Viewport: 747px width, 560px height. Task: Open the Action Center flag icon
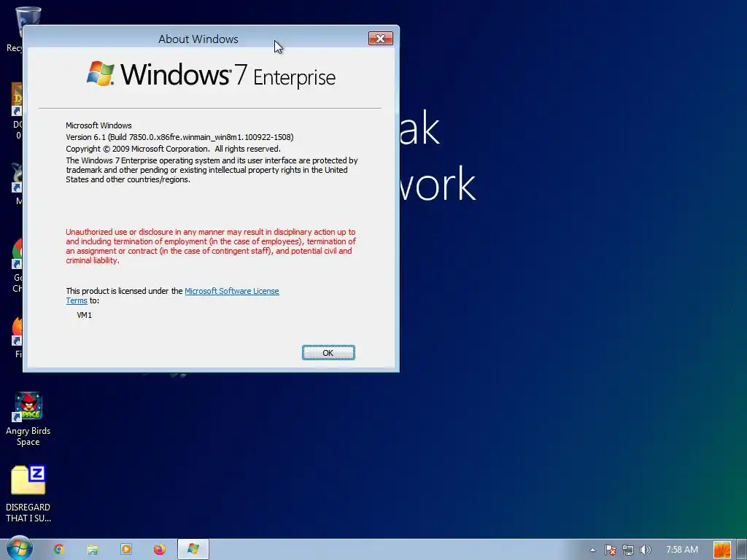(x=611, y=550)
